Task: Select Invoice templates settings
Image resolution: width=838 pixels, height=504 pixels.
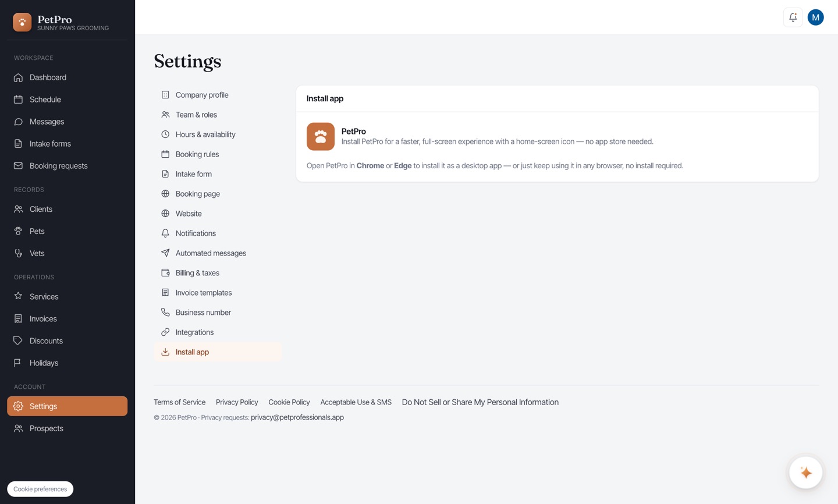Action: pyautogui.click(x=218, y=293)
